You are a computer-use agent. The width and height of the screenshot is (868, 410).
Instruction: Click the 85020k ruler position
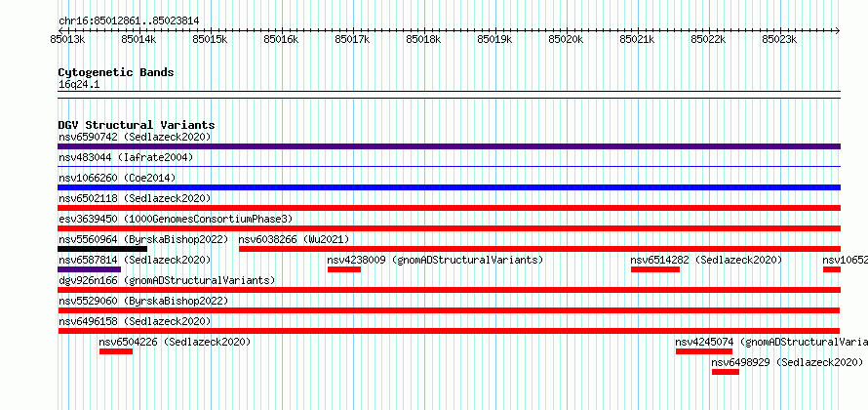[567, 39]
